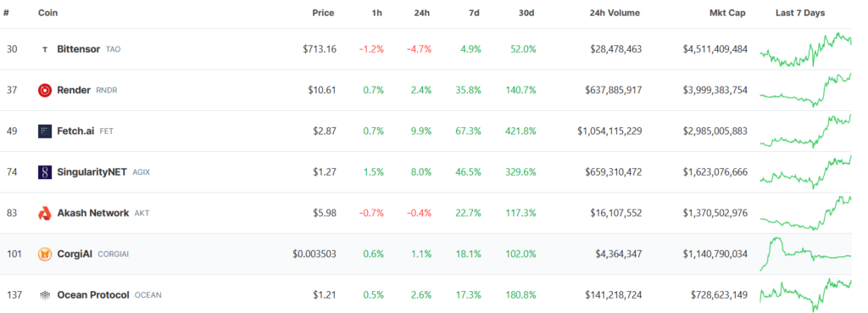The height and width of the screenshot is (313, 868).
Task: Sort table by Price column header
Action: 323,13
